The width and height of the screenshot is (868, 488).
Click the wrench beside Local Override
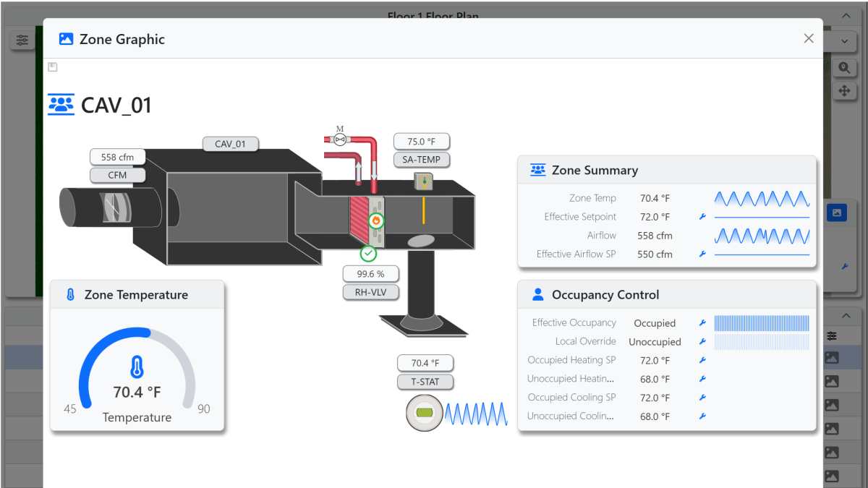tap(702, 342)
